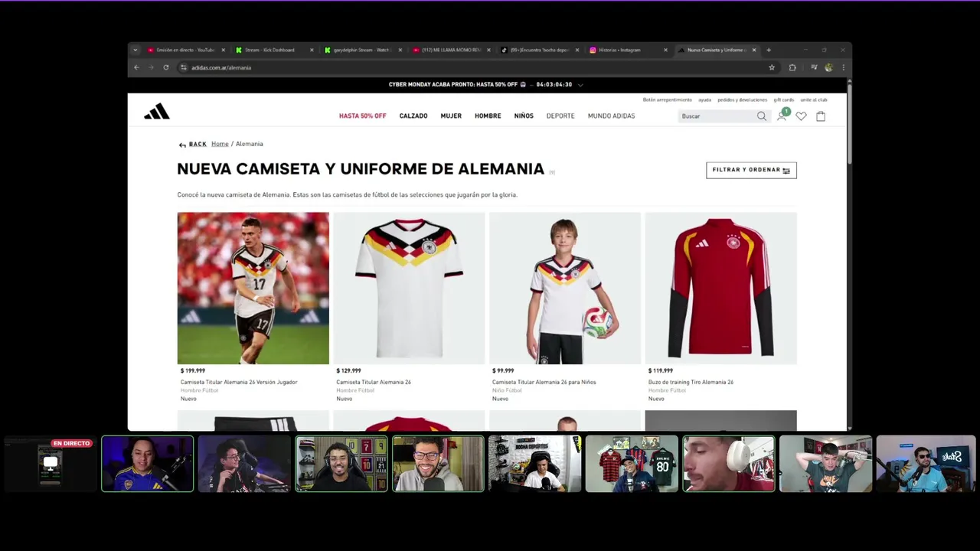This screenshot has height=551, width=980.
Task: Select the webcam tile with Boca jersey
Action: click(x=148, y=464)
